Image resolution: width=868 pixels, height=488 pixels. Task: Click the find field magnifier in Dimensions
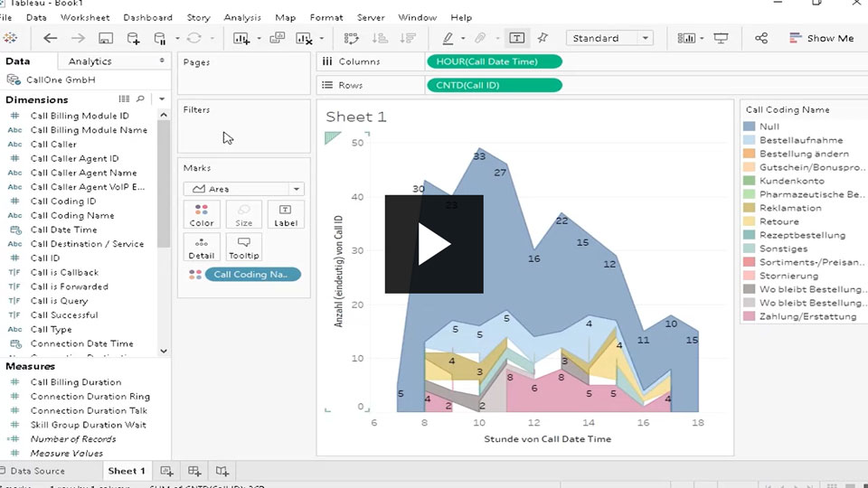[x=141, y=99]
